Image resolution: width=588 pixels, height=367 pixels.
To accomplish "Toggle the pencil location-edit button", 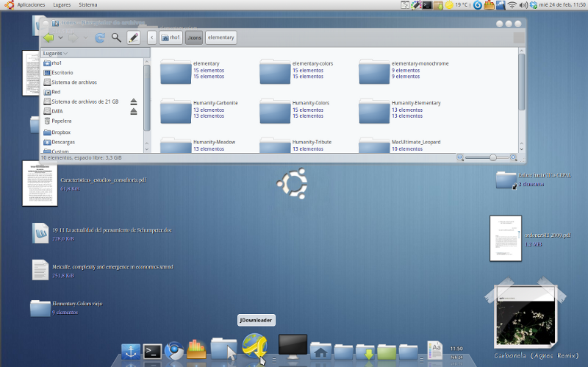I will coord(134,38).
